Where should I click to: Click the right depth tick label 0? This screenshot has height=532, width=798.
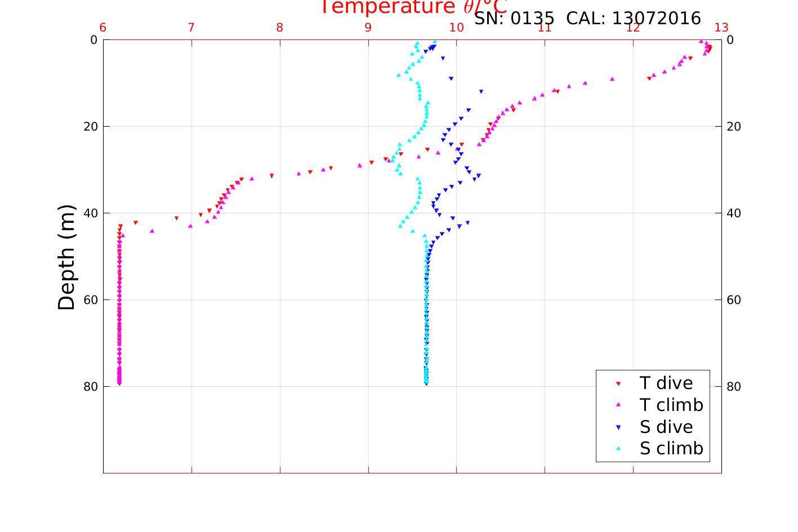click(x=730, y=40)
